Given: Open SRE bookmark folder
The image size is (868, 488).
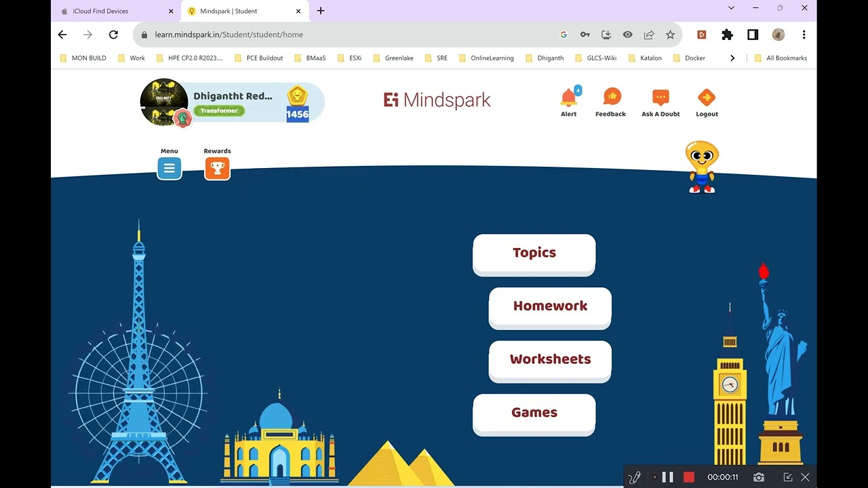Looking at the screenshot, I should tap(436, 58).
